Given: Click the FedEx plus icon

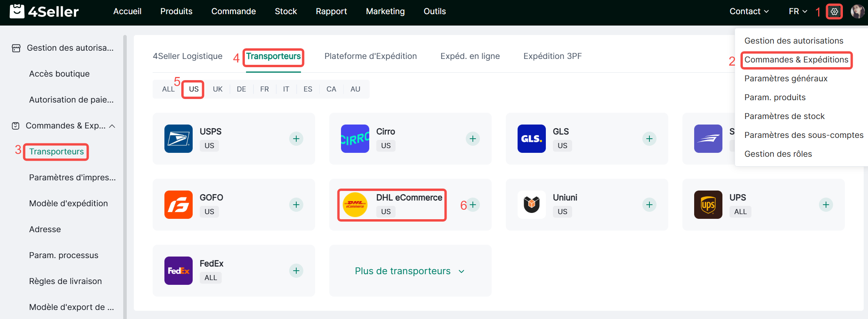Looking at the screenshot, I should pyautogui.click(x=296, y=271).
